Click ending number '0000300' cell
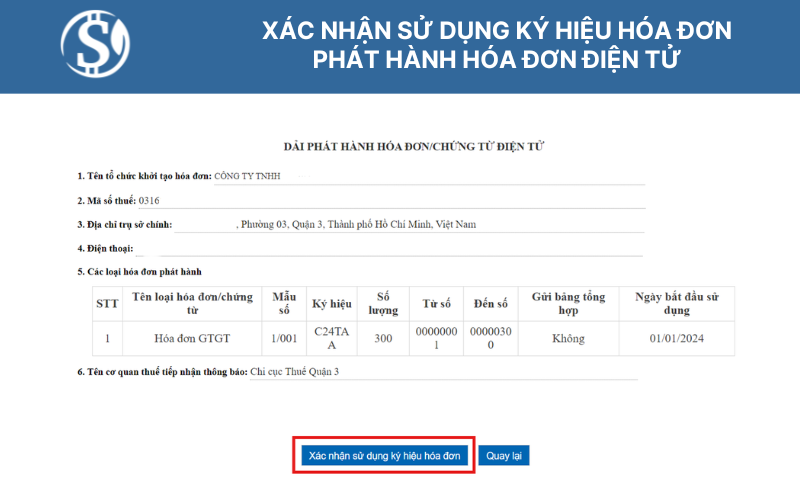 (x=491, y=338)
